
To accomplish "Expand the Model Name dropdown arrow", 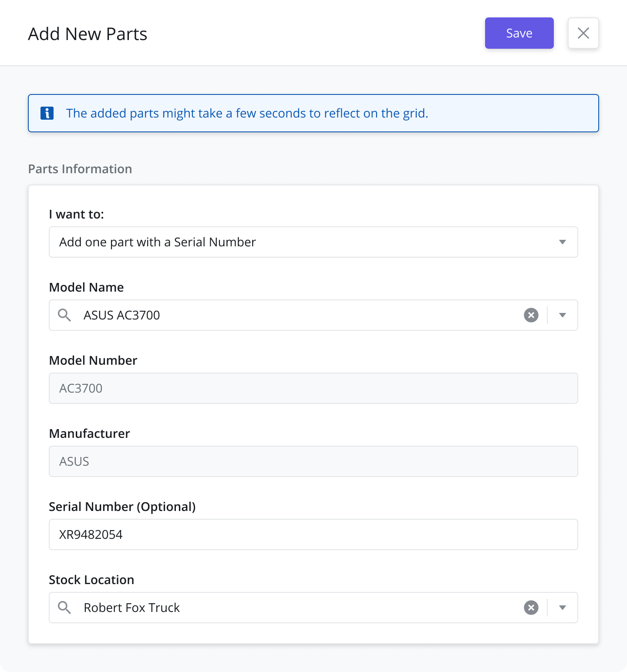I will (563, 315).
